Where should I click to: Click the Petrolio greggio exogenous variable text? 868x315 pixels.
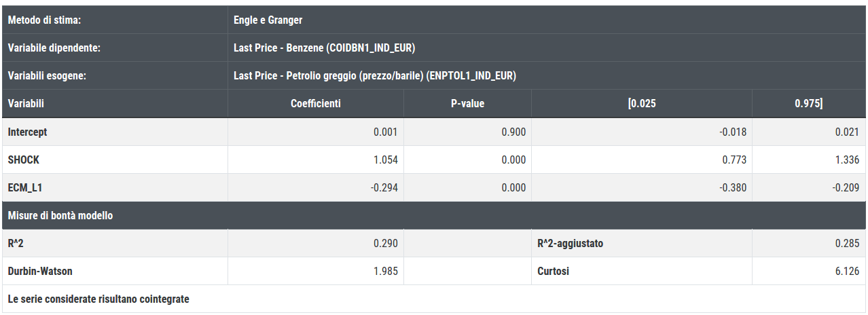(374, 76)
